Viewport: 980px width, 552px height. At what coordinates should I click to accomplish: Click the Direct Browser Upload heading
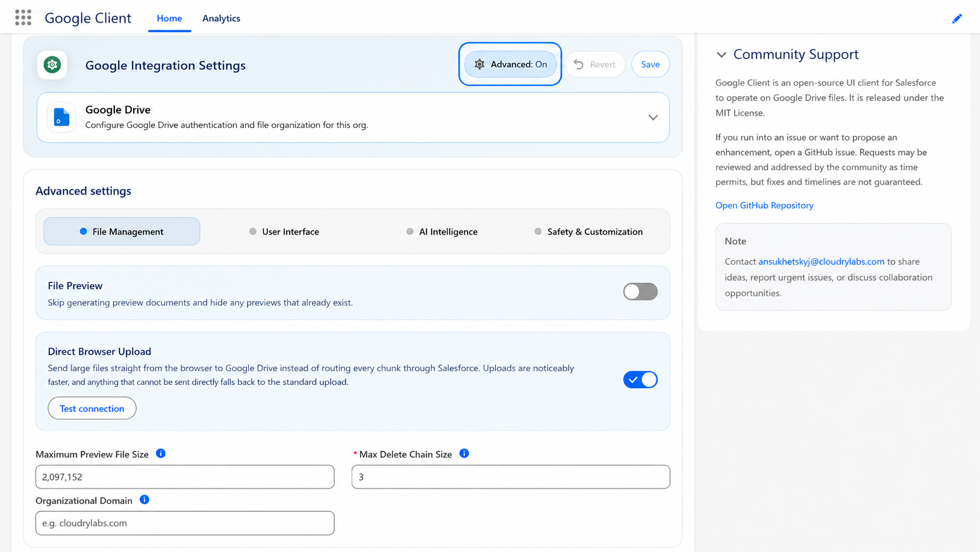click(x=100, y=351)
